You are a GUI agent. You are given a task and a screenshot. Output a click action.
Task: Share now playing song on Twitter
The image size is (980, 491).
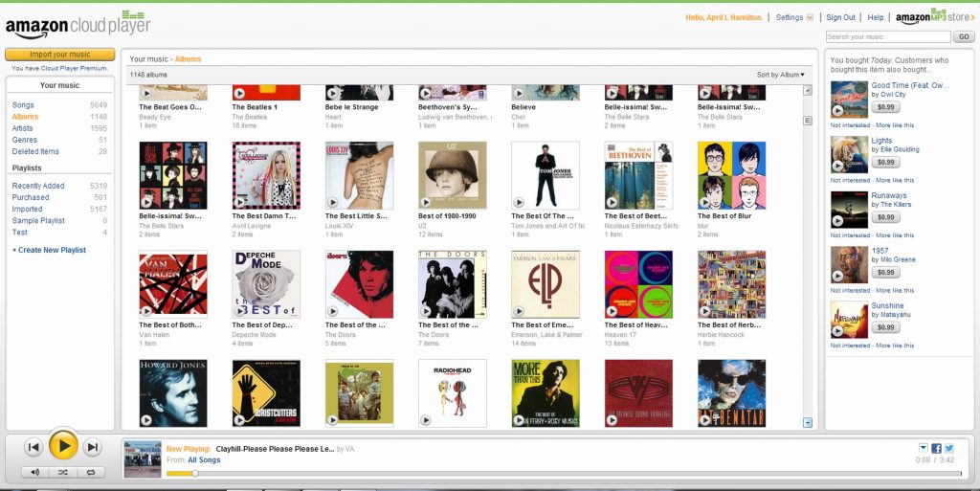click(949, 448)
